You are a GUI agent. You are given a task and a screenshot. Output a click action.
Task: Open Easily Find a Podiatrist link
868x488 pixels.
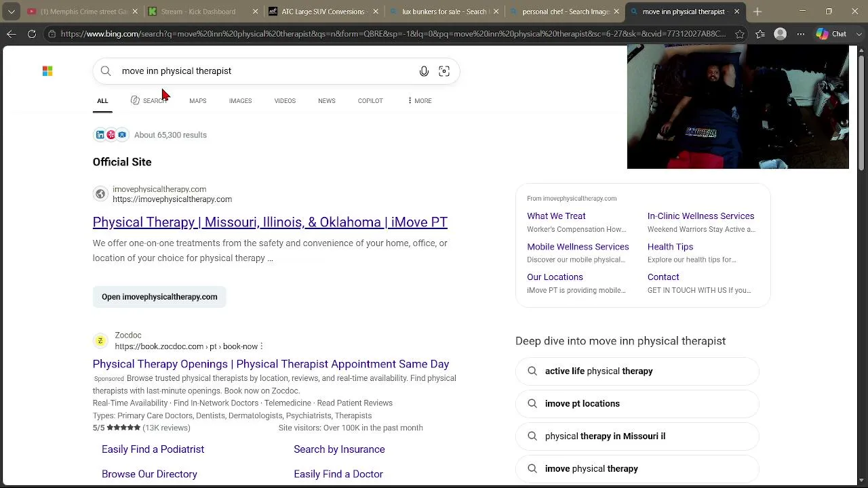[153, 449]
